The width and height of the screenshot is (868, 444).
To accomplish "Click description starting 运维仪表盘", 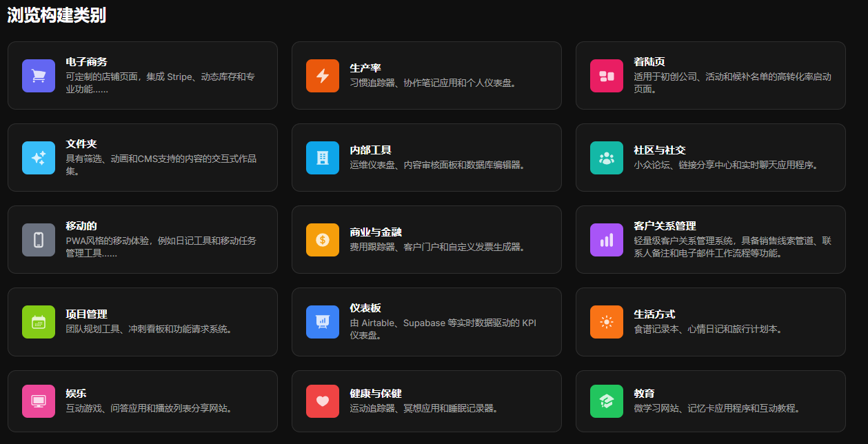I will pos(438,165).
